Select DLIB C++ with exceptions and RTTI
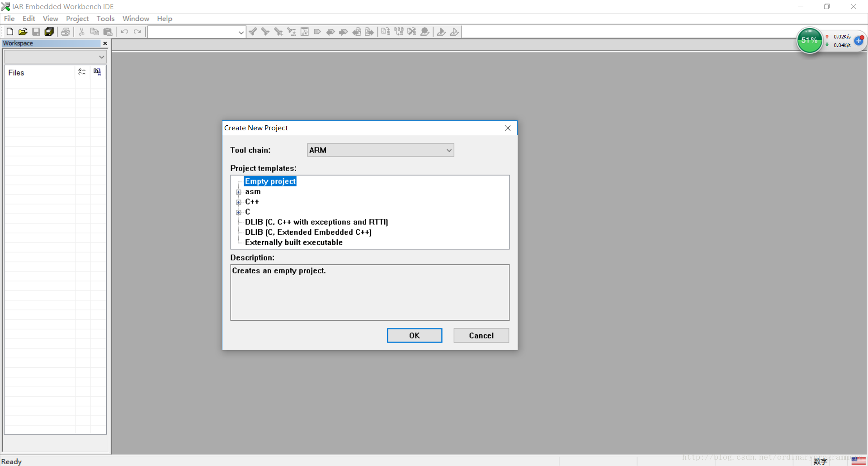This screenshot has width=868, height=466. 316,222
